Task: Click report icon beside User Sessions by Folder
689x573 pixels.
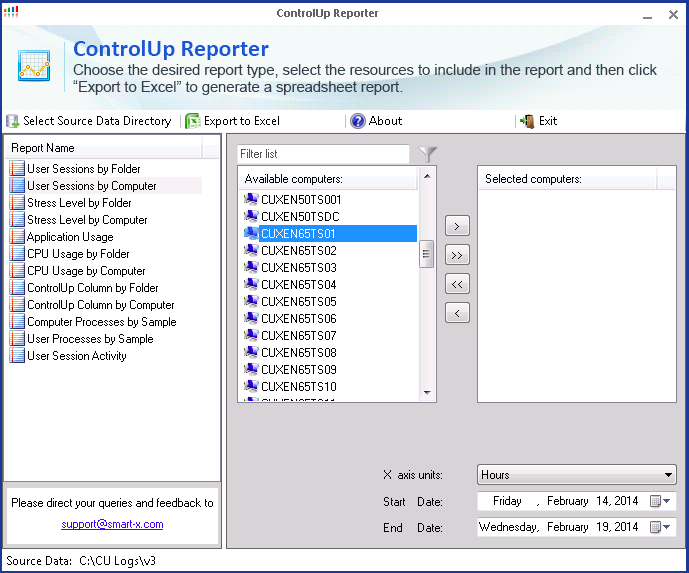Action: coord(17,169)
